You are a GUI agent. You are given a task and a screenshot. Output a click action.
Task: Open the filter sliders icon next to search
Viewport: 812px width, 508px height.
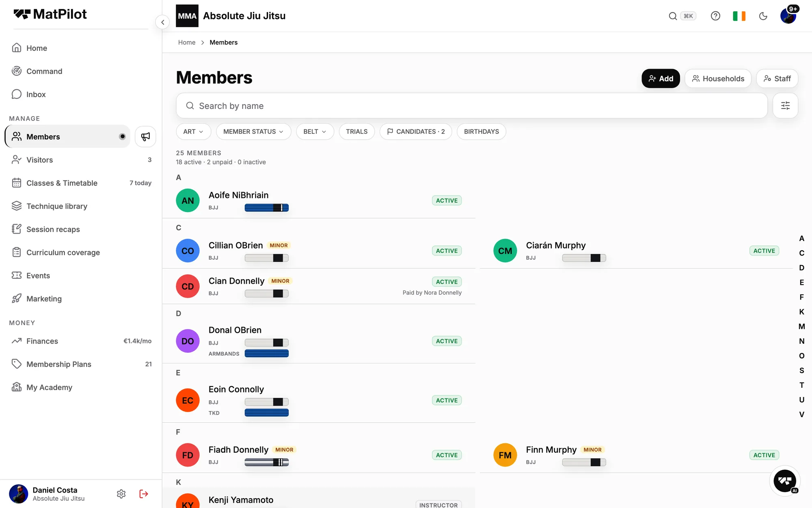click(x=785, y=106)
